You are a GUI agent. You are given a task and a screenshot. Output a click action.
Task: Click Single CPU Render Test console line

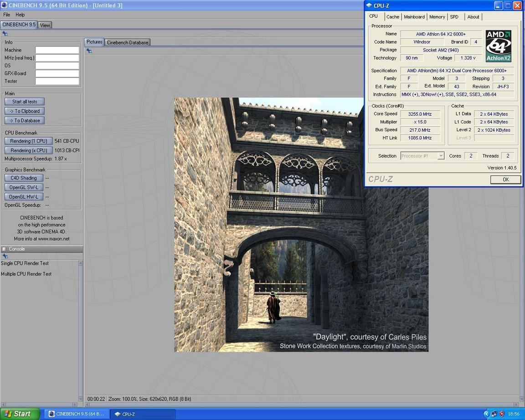pyautogui.click(x=25, y=263)
